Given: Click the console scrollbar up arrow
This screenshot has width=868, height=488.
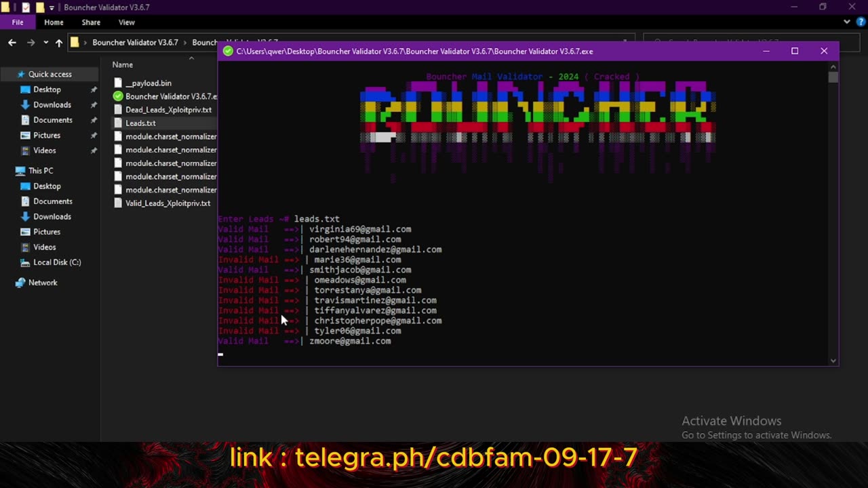Looking at the screenshot, I should pos(833,66).
